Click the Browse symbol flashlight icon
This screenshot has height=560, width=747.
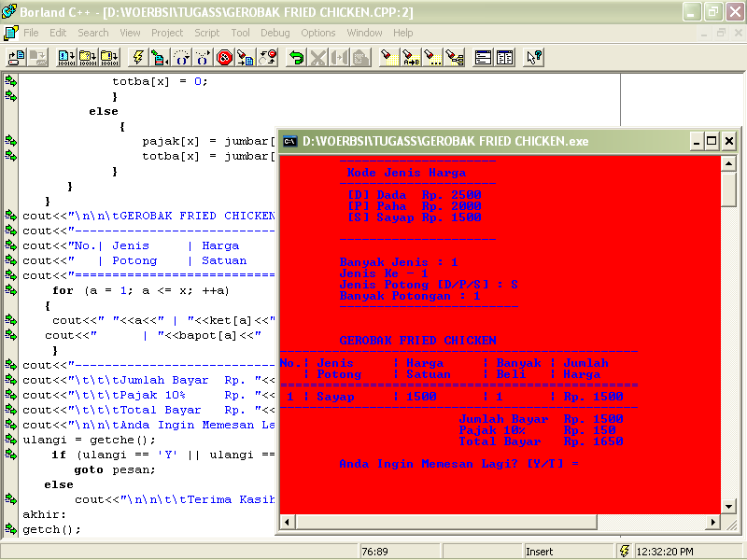[x=454, y=58]
